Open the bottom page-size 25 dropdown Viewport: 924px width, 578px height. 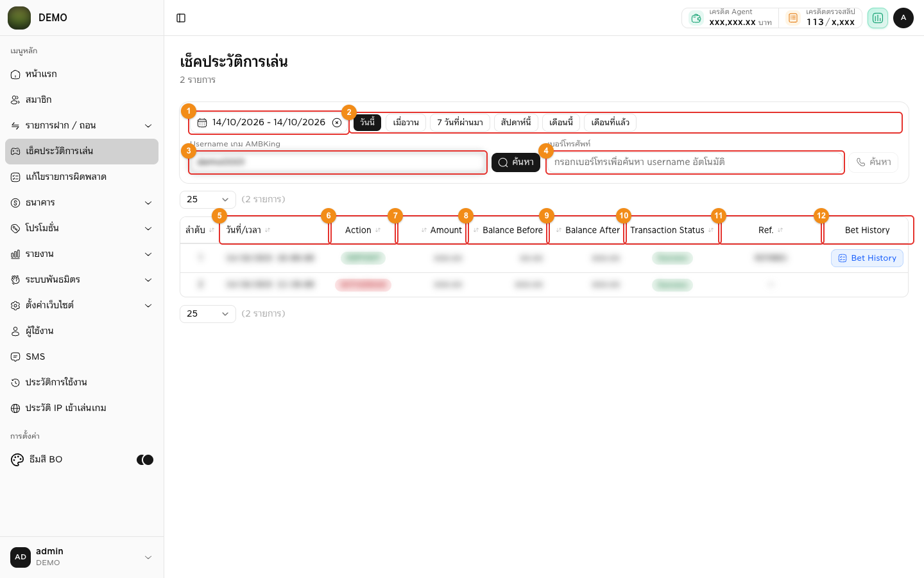coord(208,314)
